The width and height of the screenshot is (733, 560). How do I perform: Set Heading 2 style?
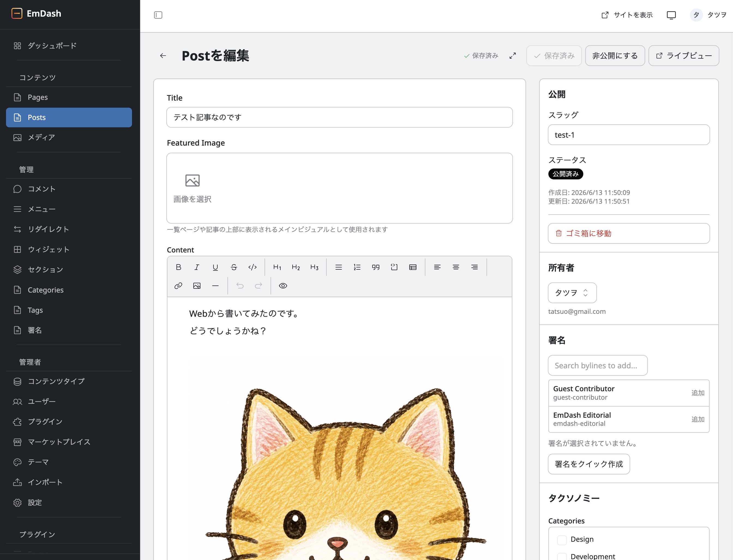(296, 267)
